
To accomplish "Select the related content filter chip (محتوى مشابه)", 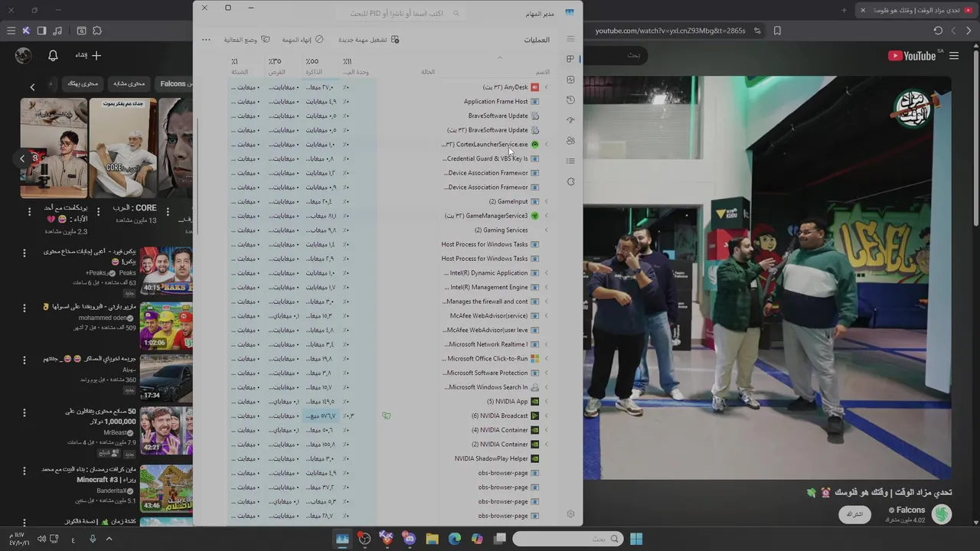I will click(x=129, y=83).
